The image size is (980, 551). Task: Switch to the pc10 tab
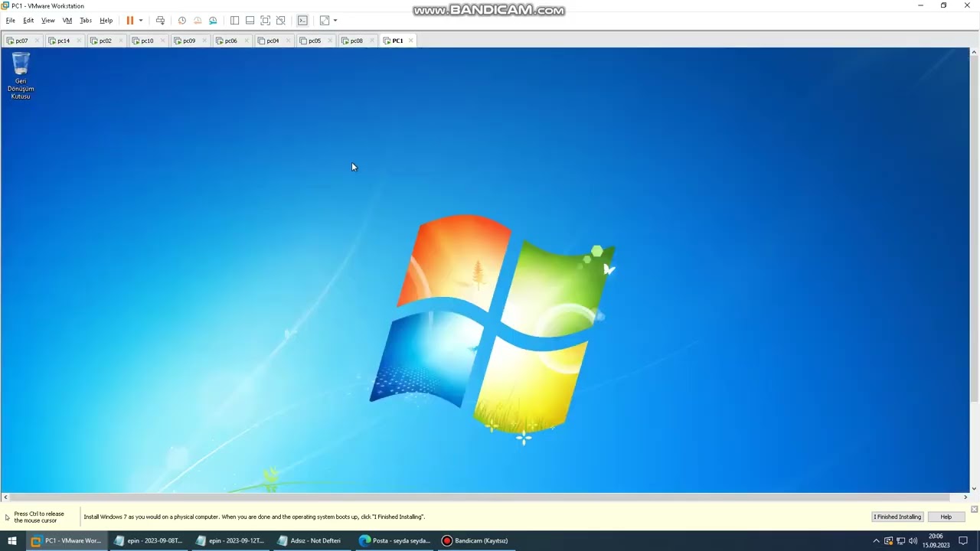coord(147,41)
